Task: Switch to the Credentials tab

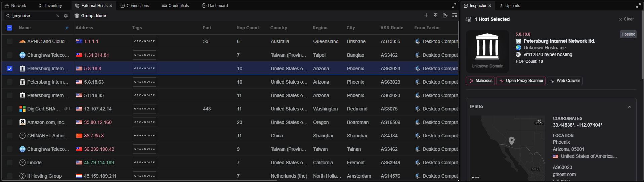Action: (x=175, y=6)
